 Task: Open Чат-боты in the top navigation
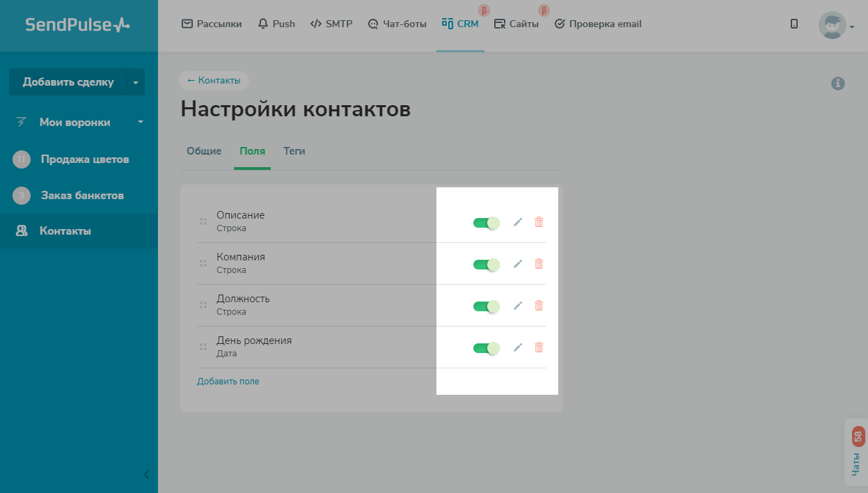point(397,24)
